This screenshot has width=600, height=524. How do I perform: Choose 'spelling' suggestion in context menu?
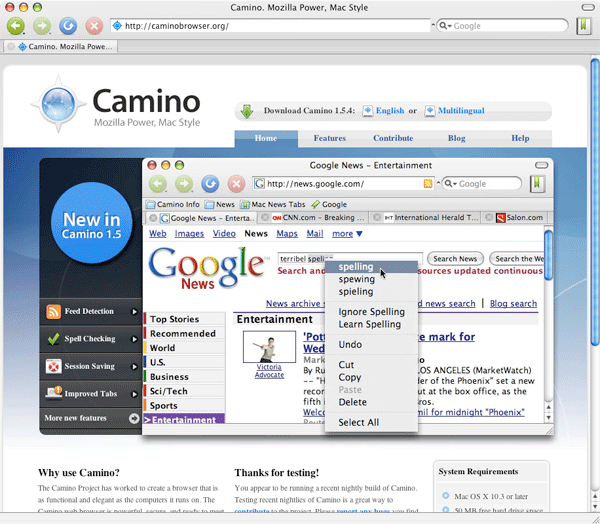pos(371,267)
